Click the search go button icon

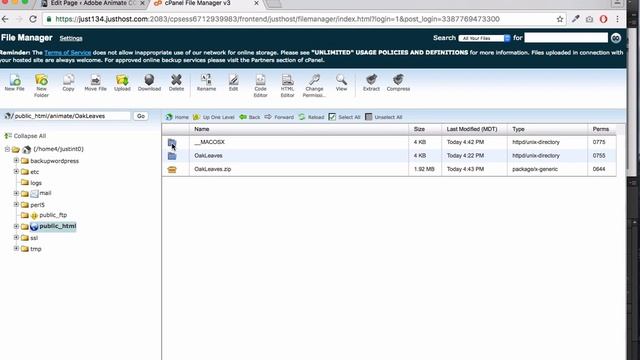(616, 38)
